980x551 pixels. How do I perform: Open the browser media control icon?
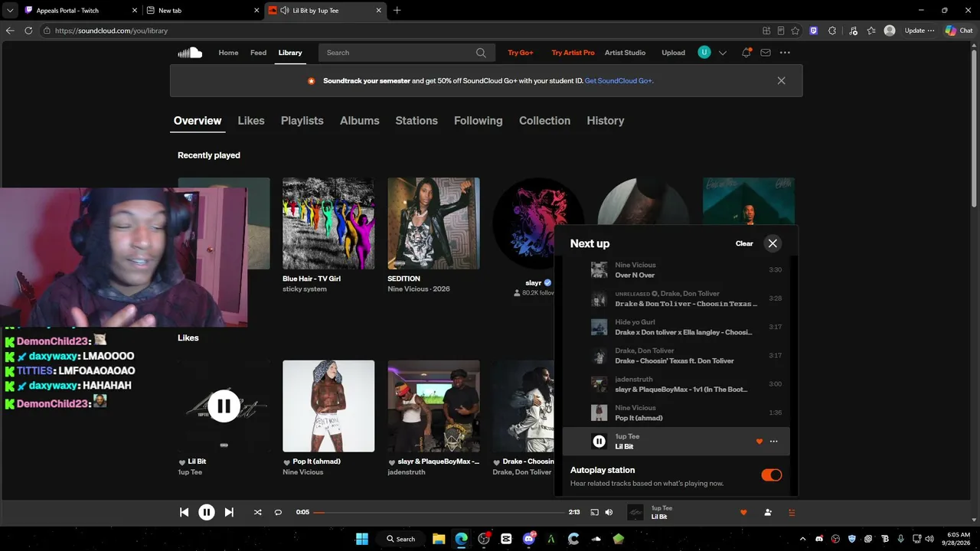point(853,31)
